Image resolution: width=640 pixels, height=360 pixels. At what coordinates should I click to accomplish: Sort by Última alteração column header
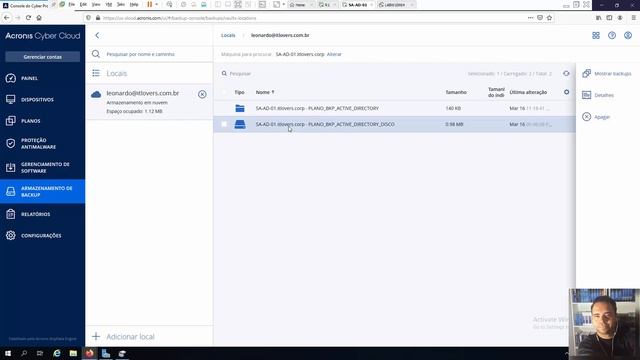(x=528, y=92)
